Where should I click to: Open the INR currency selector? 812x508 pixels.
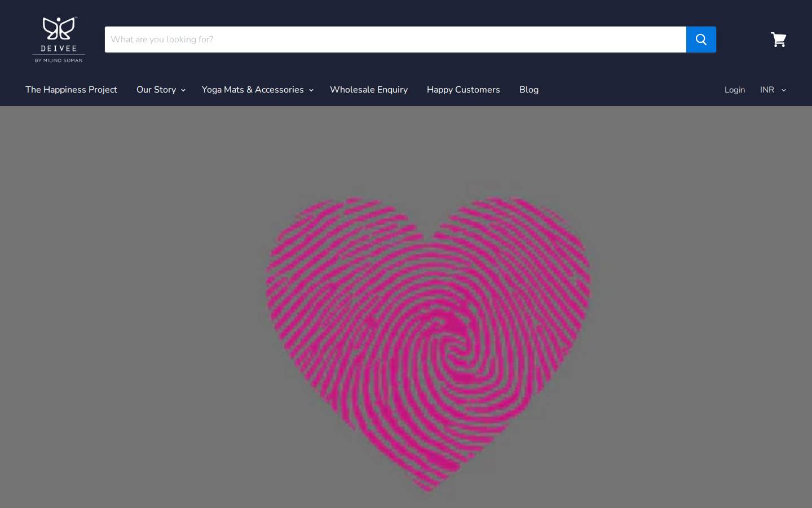click(773, 90)
